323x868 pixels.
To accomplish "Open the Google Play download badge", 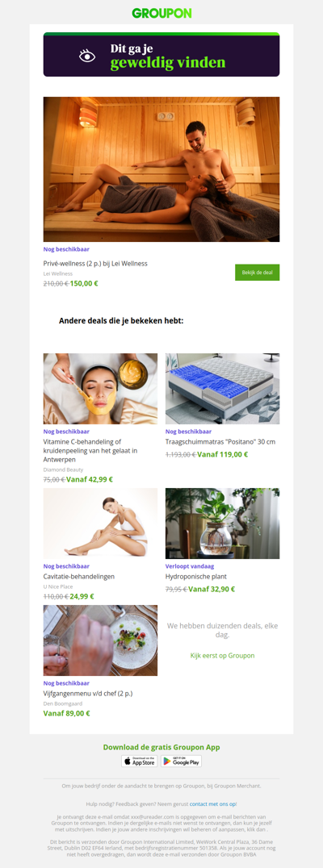I will click(181, 762).
